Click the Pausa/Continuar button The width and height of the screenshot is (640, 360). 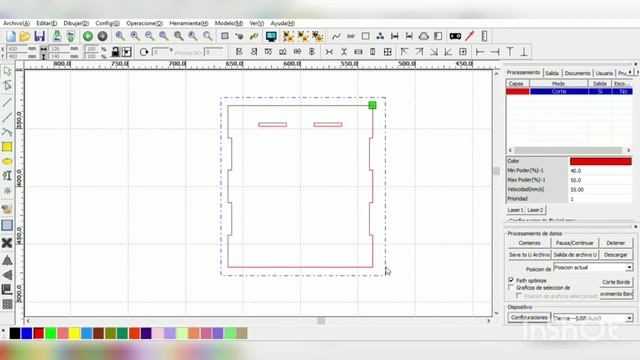575,243
